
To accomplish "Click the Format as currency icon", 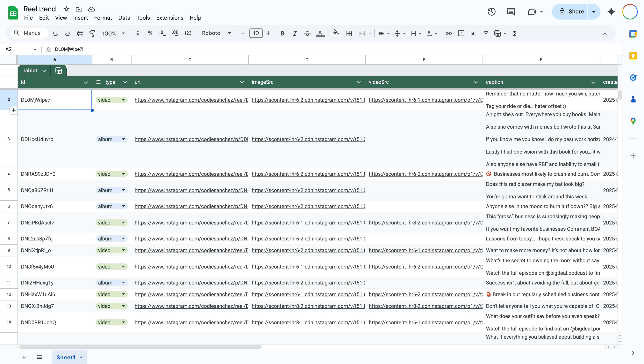I will [x=138, y=33].
